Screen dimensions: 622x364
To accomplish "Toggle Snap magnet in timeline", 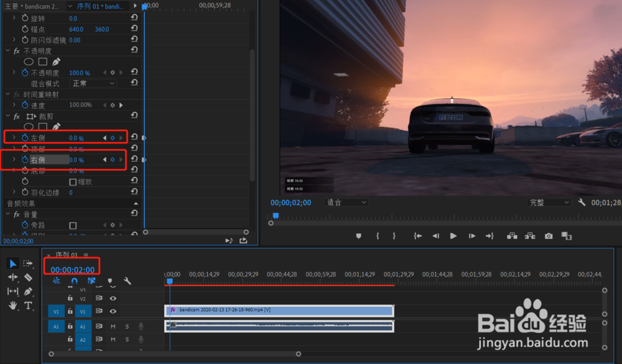I will pyautogui.click(x=74, y=281).
